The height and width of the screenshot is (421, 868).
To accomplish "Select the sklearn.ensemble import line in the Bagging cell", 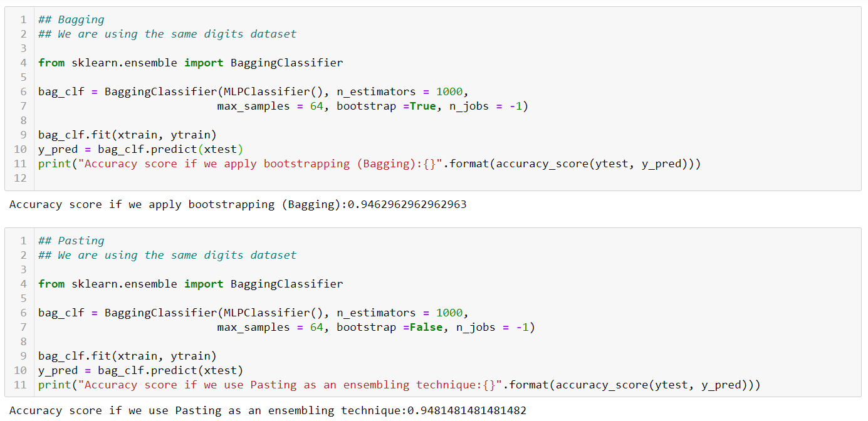I will pyautogui.click(x=191, y=63).
